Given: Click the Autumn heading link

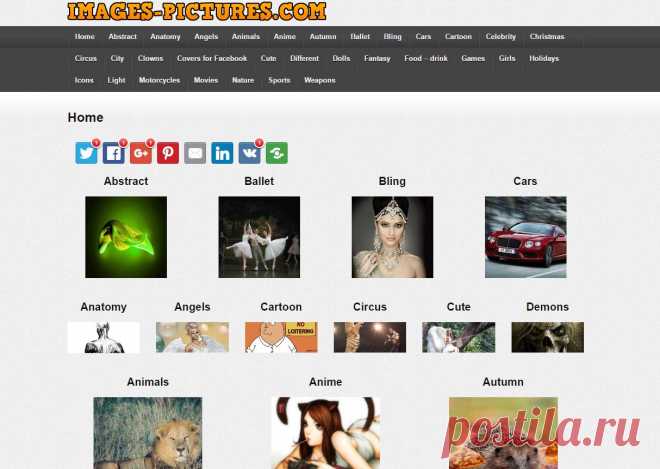Looking at the screenshot, I should (503, 382).
